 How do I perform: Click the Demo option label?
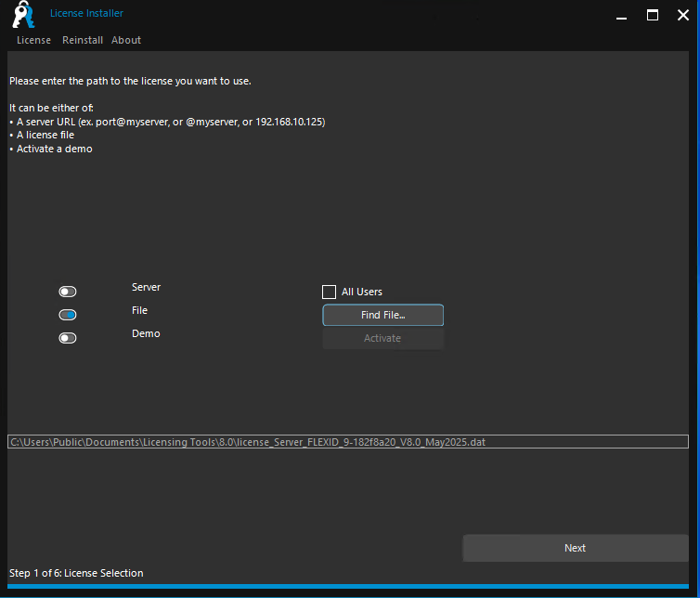coord(146,333)
